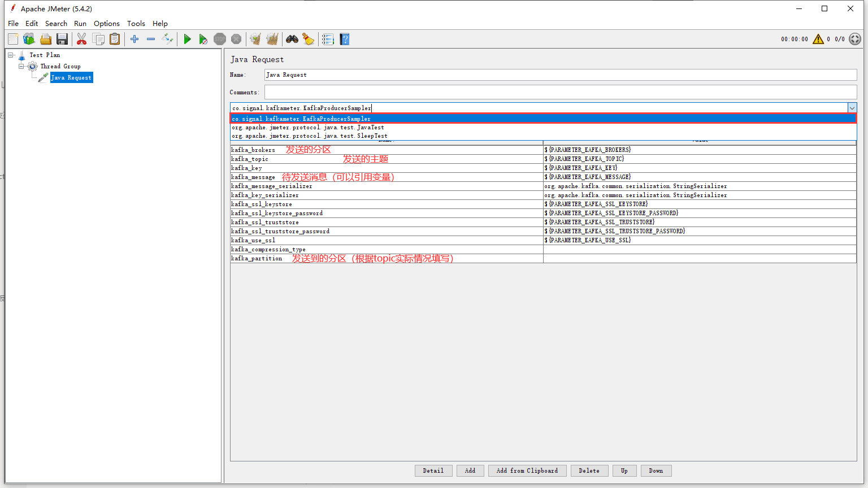Click the Delete button
The height and width of the screenshot is (488, 868).
589,470
